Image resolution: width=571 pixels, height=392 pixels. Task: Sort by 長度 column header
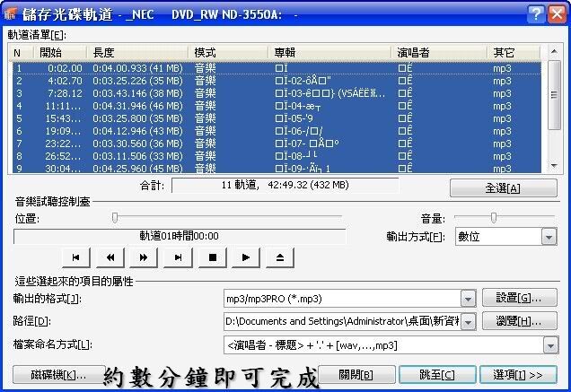pos(138,53)
